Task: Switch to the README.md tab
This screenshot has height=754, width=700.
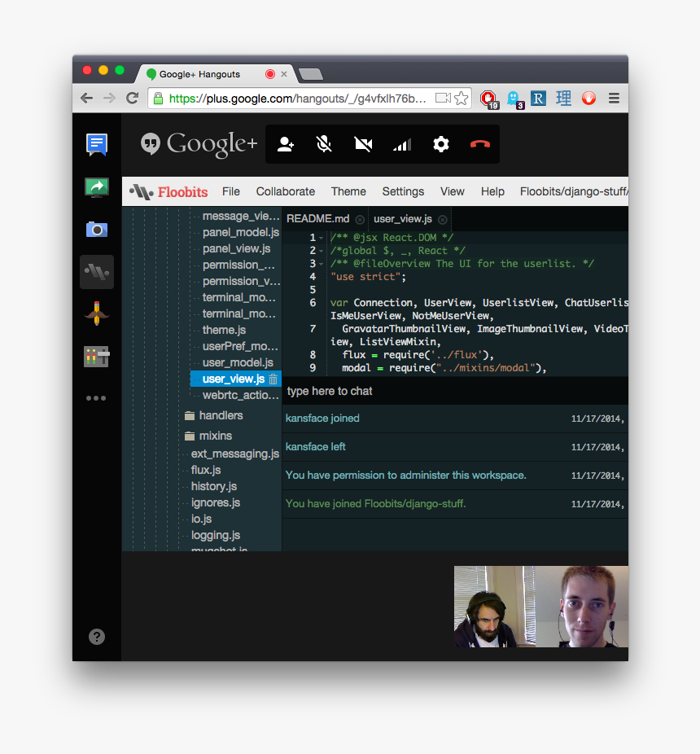Action: pyautogui.click(x=317, y=219)
